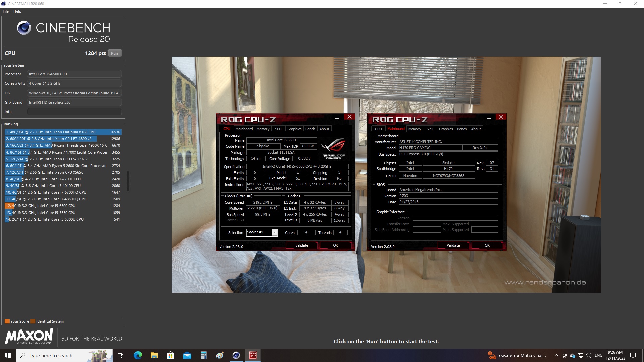The width and height of the screenshot is (644, 362).
Task: Click the ROG CPU-Z taskbar icon
Action: [x=253, y=355]
